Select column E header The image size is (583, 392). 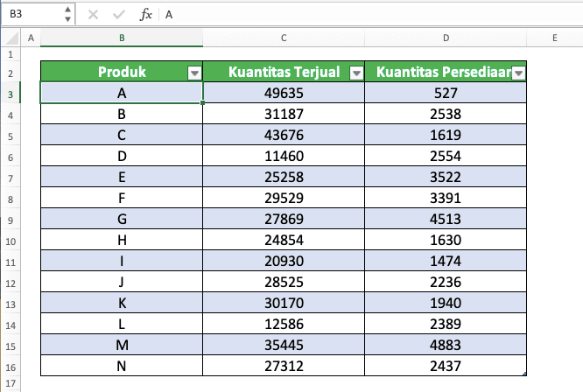point(555,38)
